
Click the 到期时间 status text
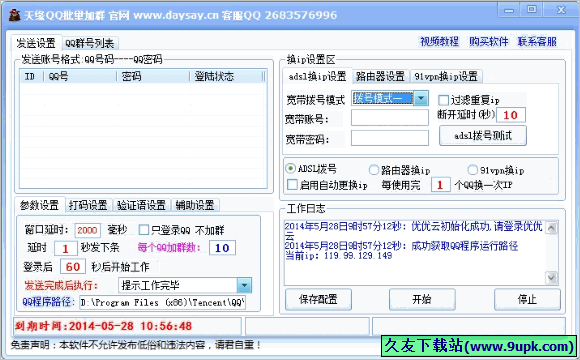(103, 326)
